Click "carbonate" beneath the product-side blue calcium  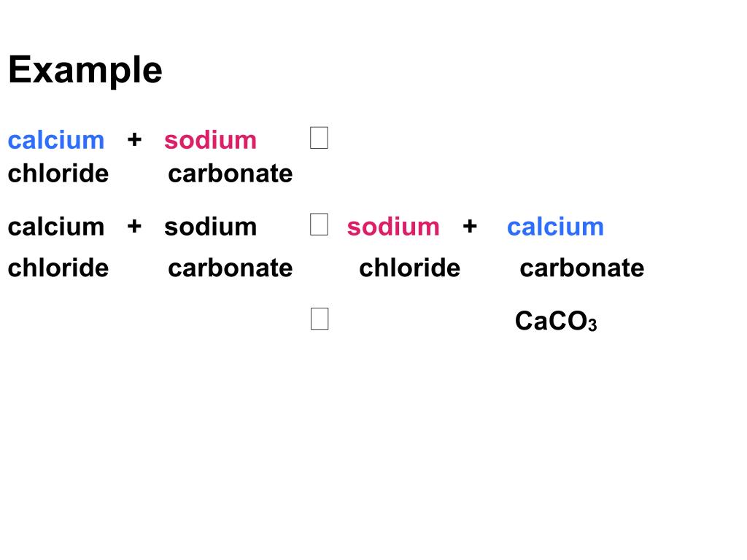[x=581, y=268]
